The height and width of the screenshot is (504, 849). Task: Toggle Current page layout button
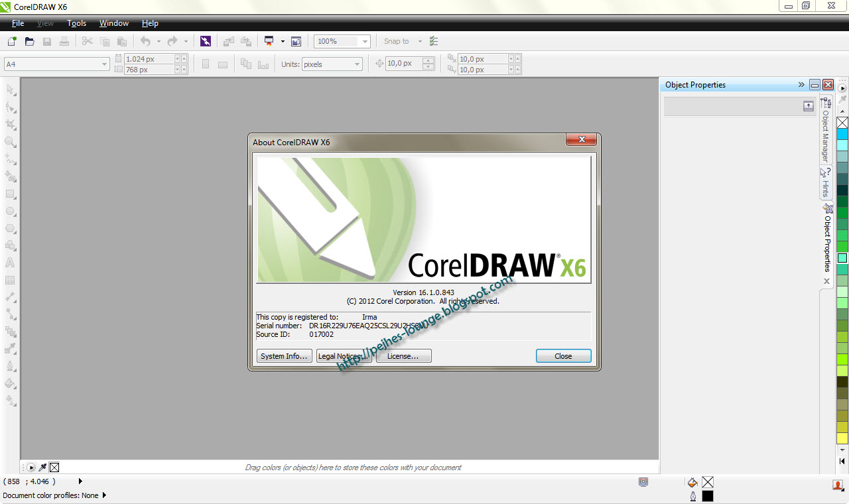pos(263,64)
